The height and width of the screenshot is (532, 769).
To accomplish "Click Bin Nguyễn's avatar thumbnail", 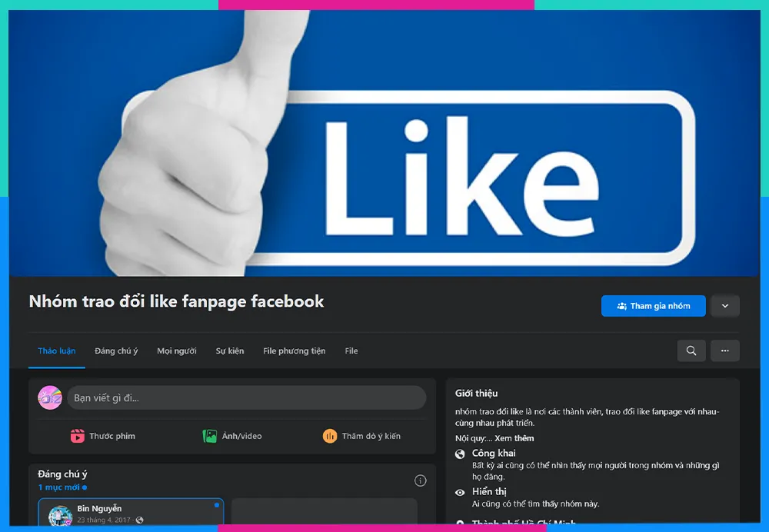I will coord(60,517).
